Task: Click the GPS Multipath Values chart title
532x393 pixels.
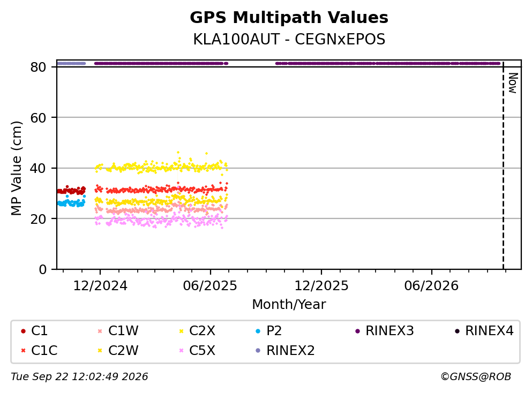Action: tap(289, 17)
